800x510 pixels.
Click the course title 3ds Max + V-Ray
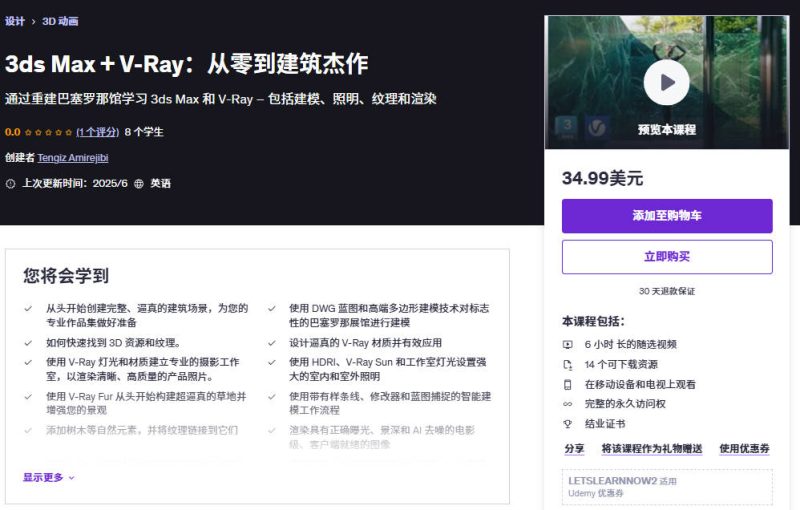pyautogui.click(x=186, y=64)
